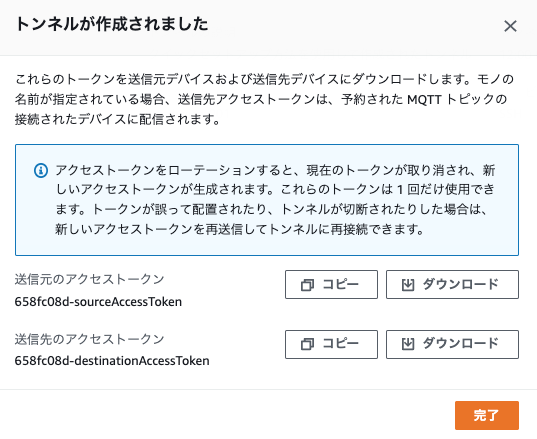The height and width of the screenshot is (439, 537).
Task: Click copy icon for source access token
Action: [307, 285]
